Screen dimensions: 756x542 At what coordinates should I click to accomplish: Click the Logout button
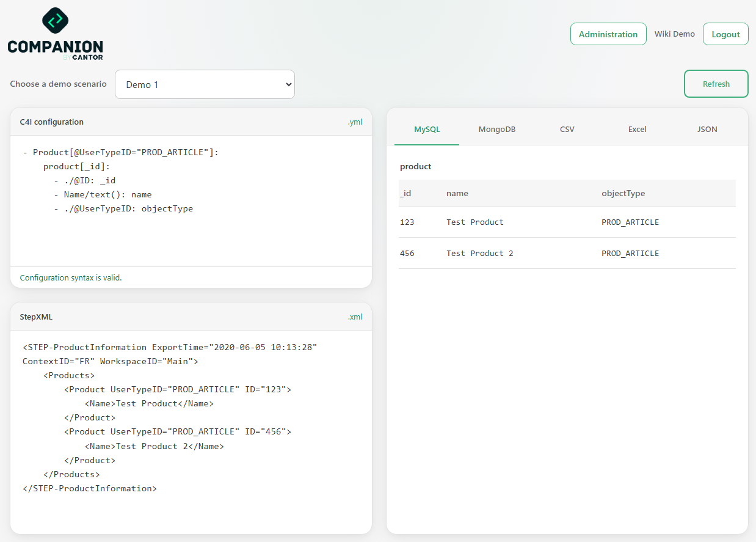coord(725,34)
